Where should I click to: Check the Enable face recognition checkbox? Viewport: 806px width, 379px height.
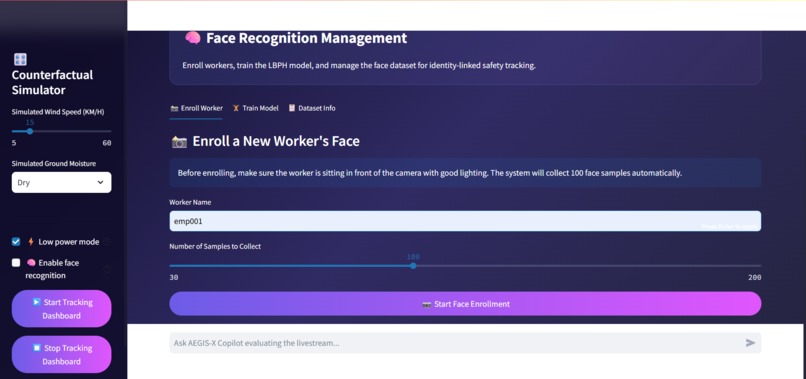point(16,263)
